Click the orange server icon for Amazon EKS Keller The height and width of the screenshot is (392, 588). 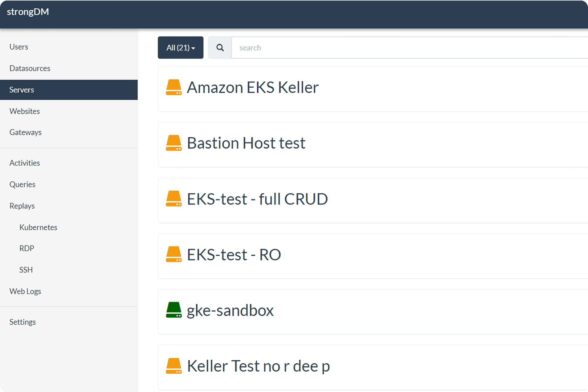[x=174, y=87]
